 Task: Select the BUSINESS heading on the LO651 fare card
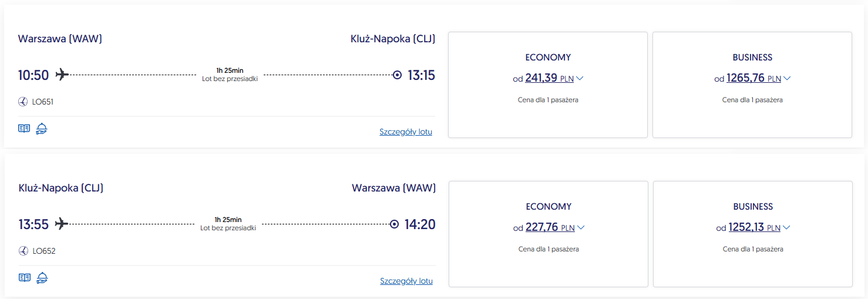pos(752,58)
